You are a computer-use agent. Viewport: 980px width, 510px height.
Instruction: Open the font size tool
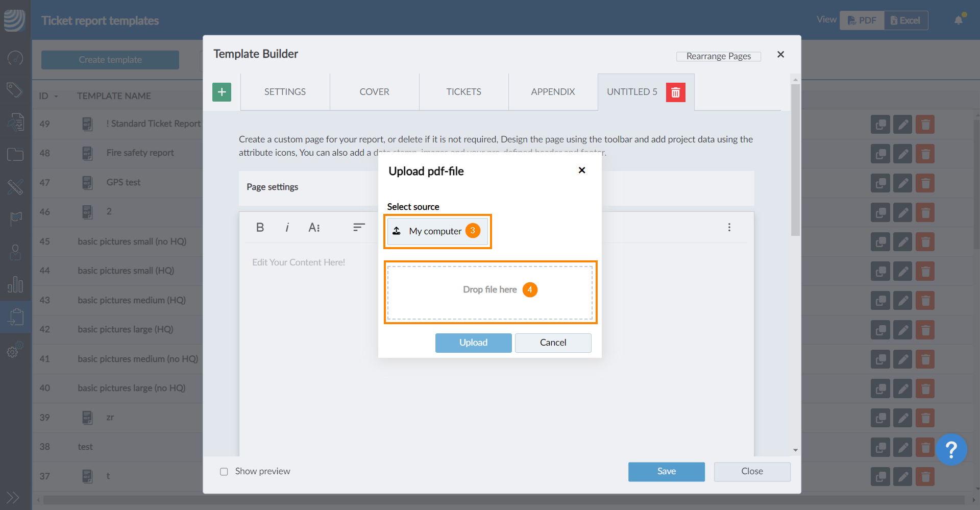[314, 228]
